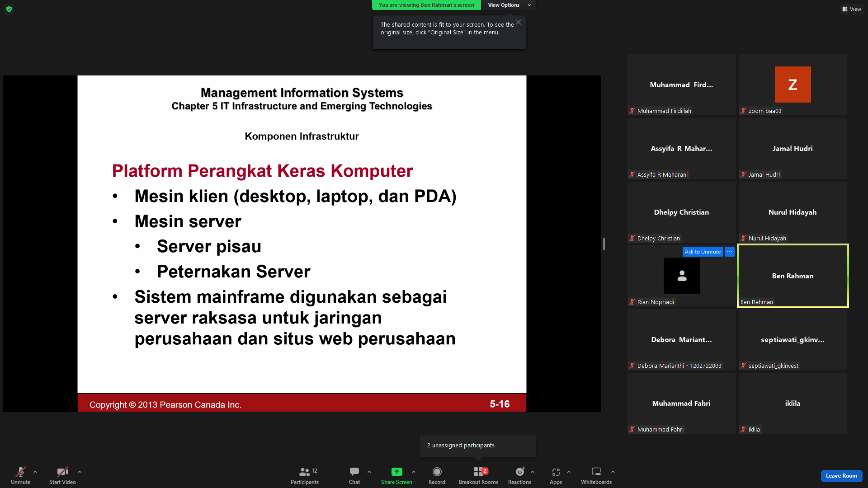Click the breakout rooms badge showing 2

pos(485,471)
